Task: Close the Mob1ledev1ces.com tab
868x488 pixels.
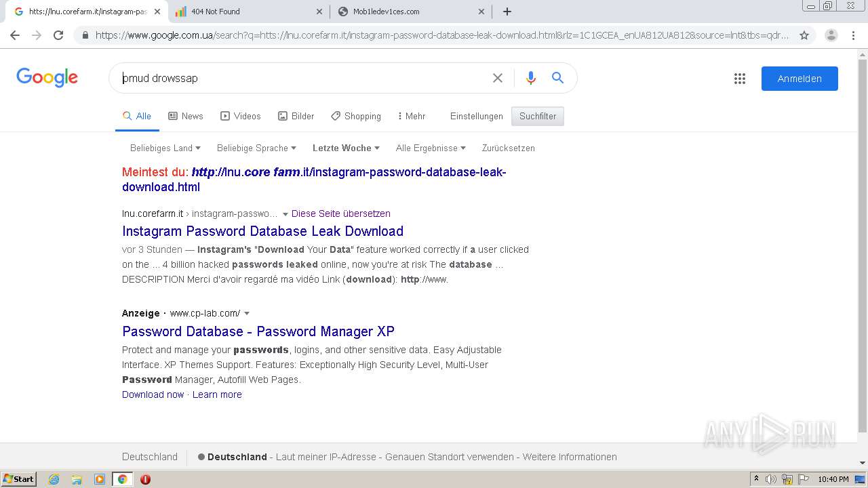Action: [481, 12]
